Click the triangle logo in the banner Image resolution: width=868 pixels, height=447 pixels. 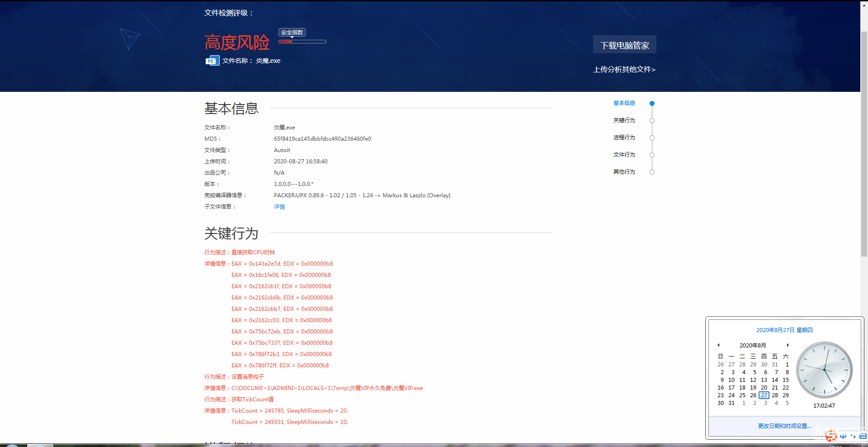[x=129, y=39]
